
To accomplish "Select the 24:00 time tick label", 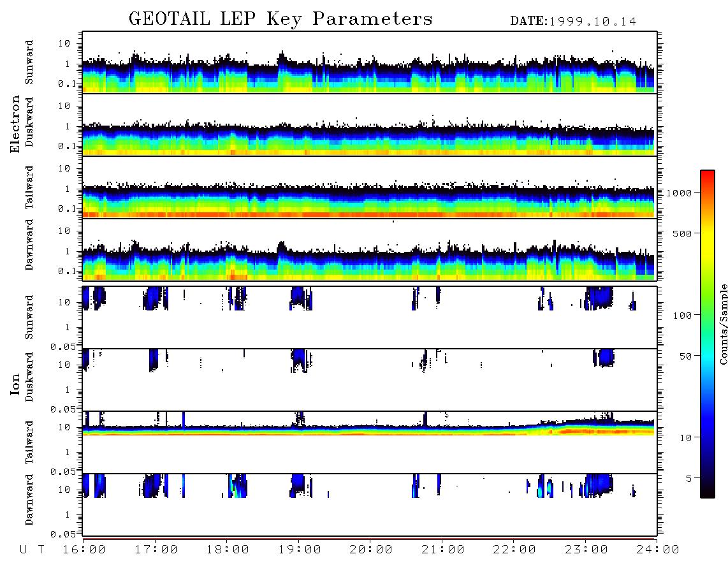I will [658, 550].
